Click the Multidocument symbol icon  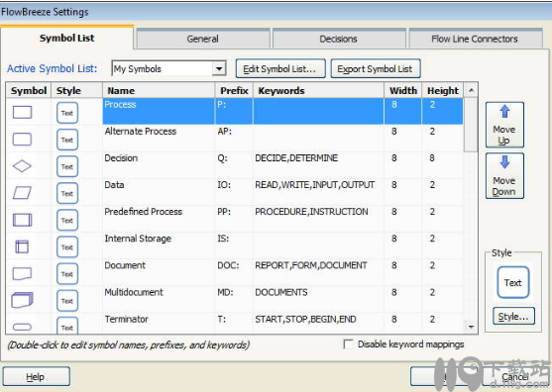click(x=22, y=300)
